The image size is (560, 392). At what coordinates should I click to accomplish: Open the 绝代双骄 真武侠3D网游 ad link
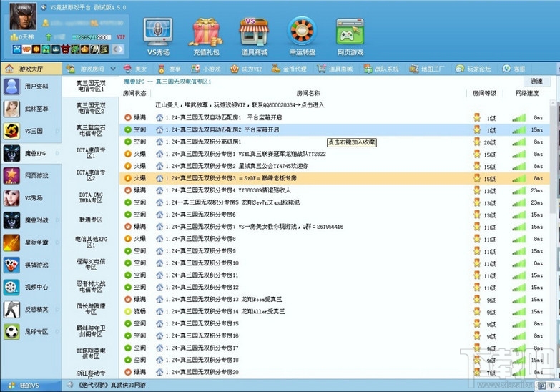pos(112,386)
